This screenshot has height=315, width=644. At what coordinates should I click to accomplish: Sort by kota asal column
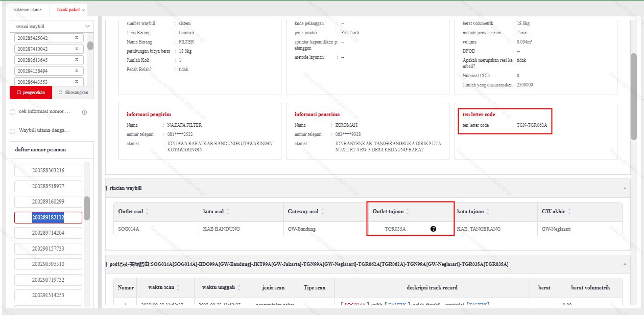click(x=228, y=212)
